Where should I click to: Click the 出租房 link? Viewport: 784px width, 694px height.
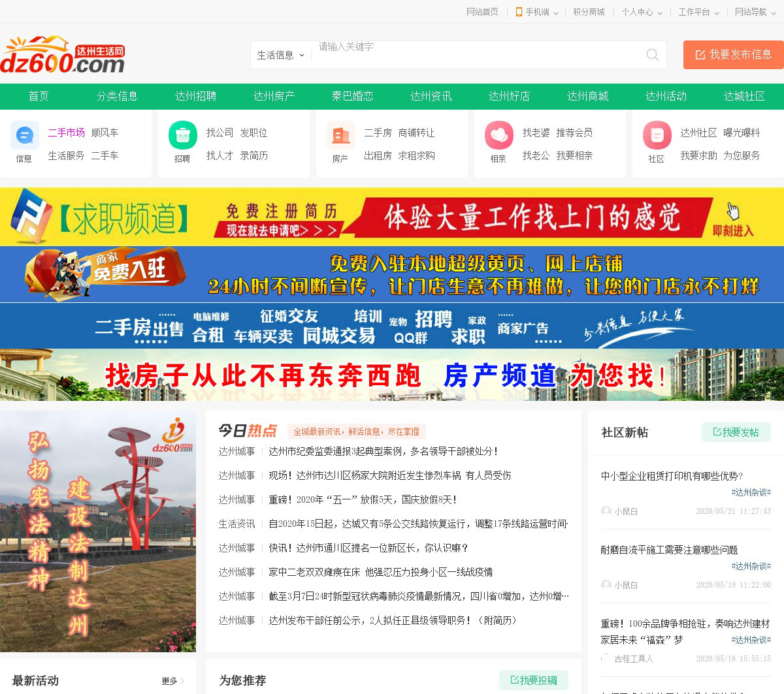[378, 155]
